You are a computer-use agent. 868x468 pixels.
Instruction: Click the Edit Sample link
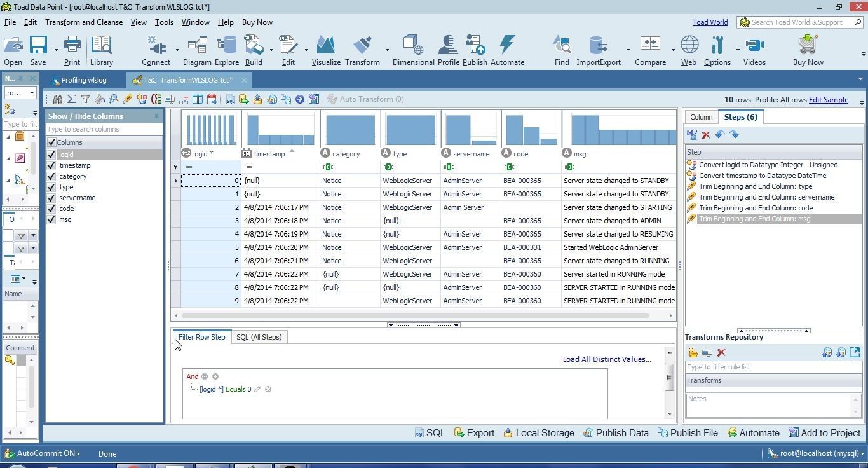click(x=828, y=100)
